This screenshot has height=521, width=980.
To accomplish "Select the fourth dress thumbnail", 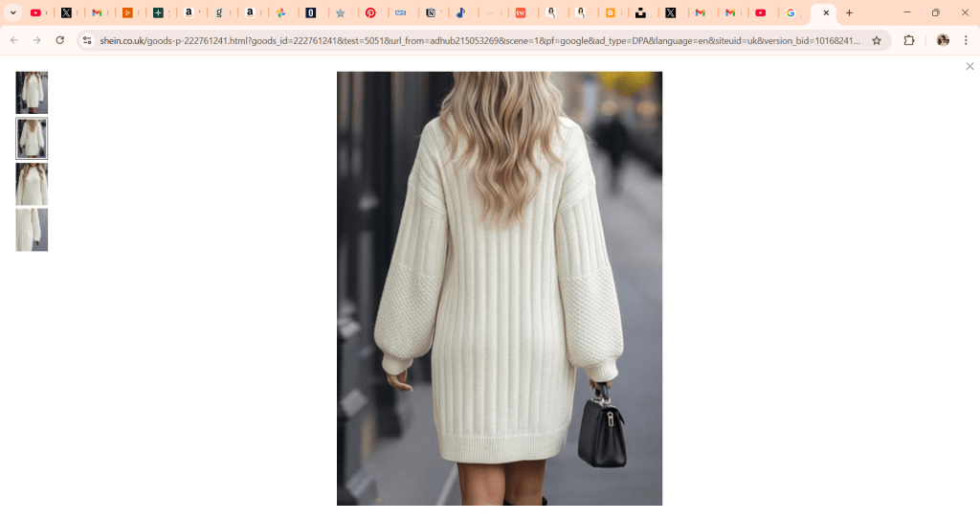I will pyautogui.click(x=32, y=230).
